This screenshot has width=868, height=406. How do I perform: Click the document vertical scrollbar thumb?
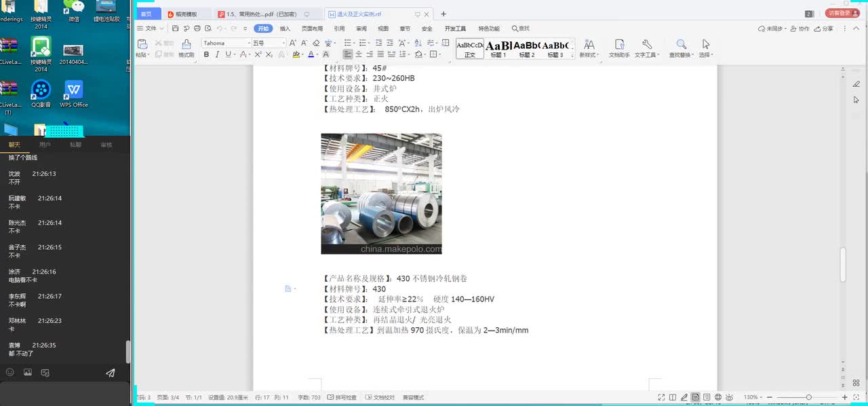pos(843,265)
